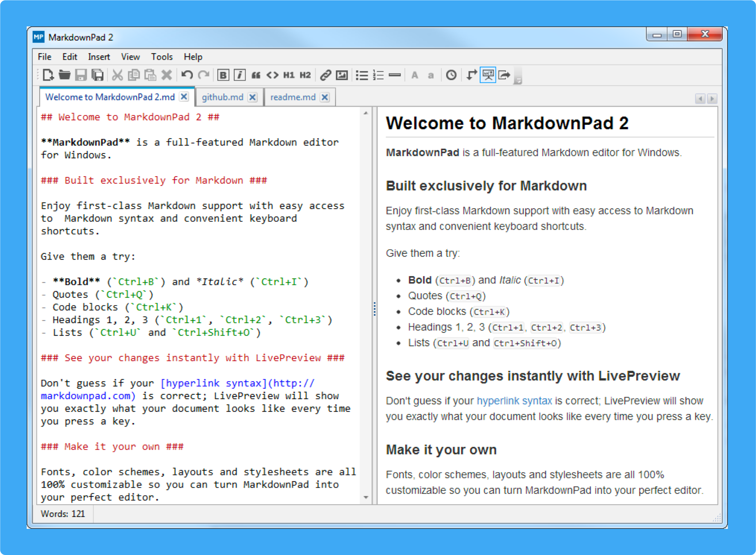This screenshot has height=555, width=756.
Task: Open the Tools menu
Action: tap(162, 57)
